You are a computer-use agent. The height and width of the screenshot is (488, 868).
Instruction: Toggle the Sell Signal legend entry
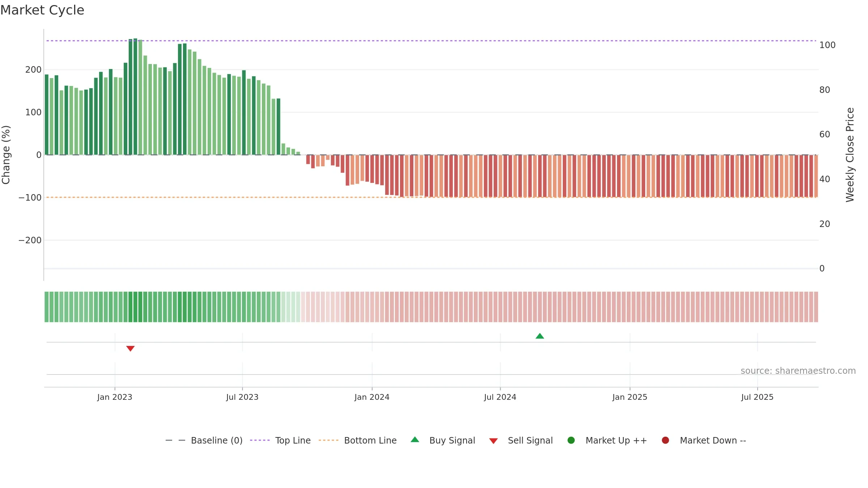[521, 440]
